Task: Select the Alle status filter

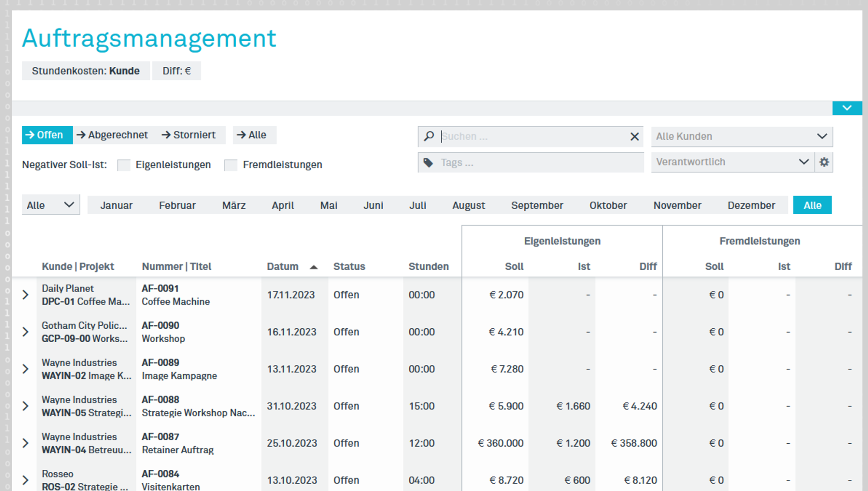Action: point(254,135)
